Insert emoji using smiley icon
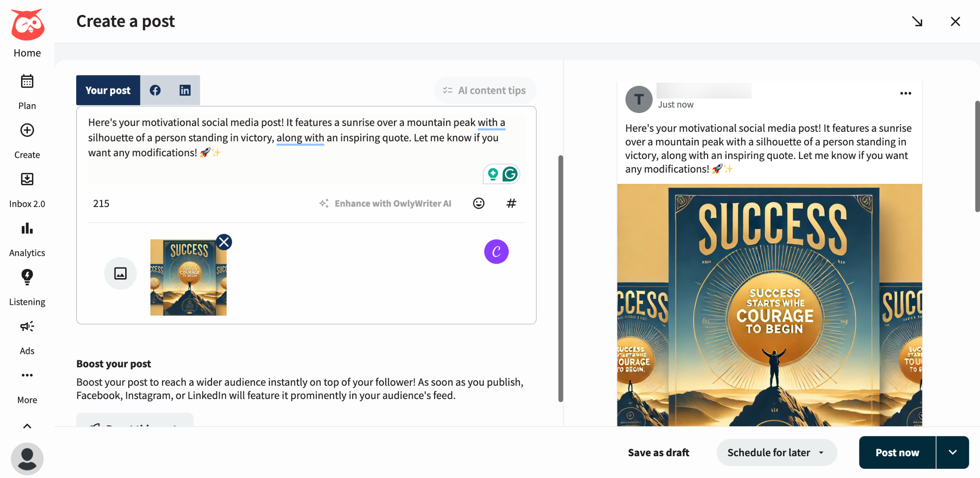This screenshot has width=980, height=478. [x=479, y=203]
